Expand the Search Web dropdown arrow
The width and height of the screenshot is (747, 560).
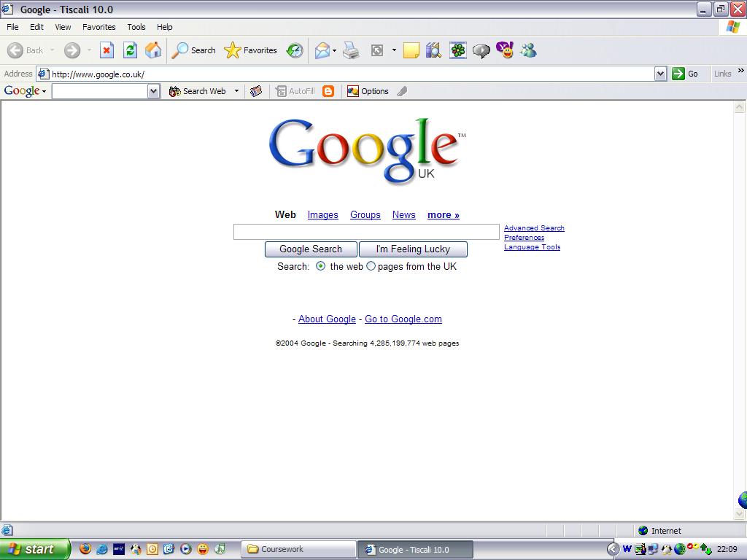[236, 91]
